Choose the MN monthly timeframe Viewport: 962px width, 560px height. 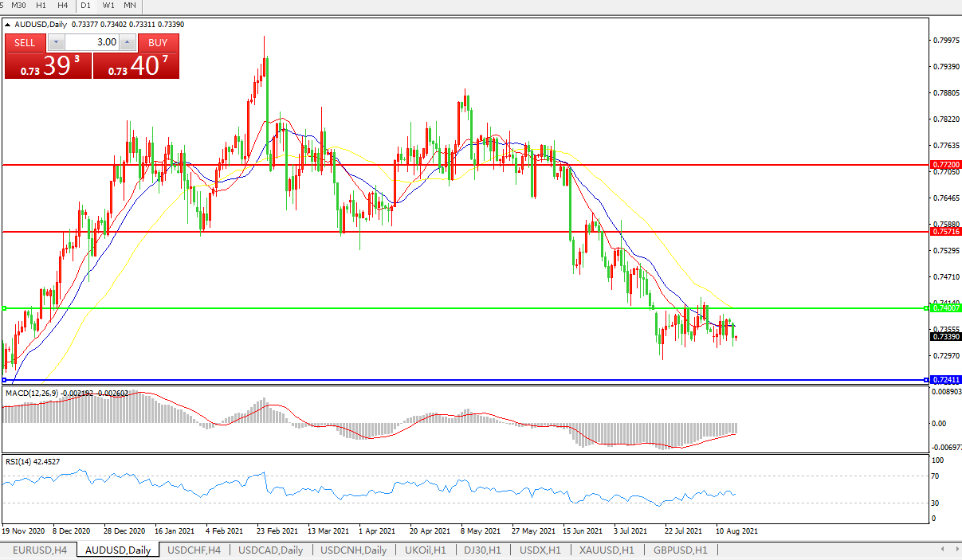pos(130,6)
